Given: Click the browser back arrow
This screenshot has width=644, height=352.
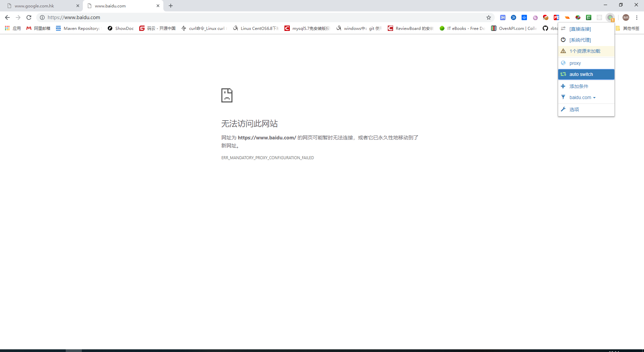Looking at the screenshot, I should tap(7, 17).
